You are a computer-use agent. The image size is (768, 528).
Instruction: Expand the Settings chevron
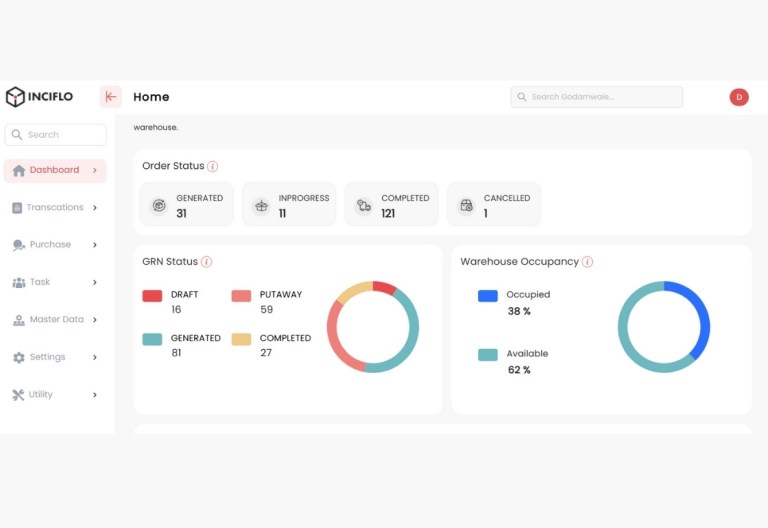(95, 358)
